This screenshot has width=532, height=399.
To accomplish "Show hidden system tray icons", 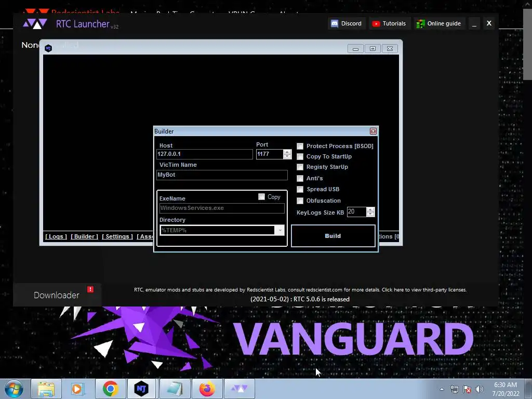I will (x=442, y=389).
